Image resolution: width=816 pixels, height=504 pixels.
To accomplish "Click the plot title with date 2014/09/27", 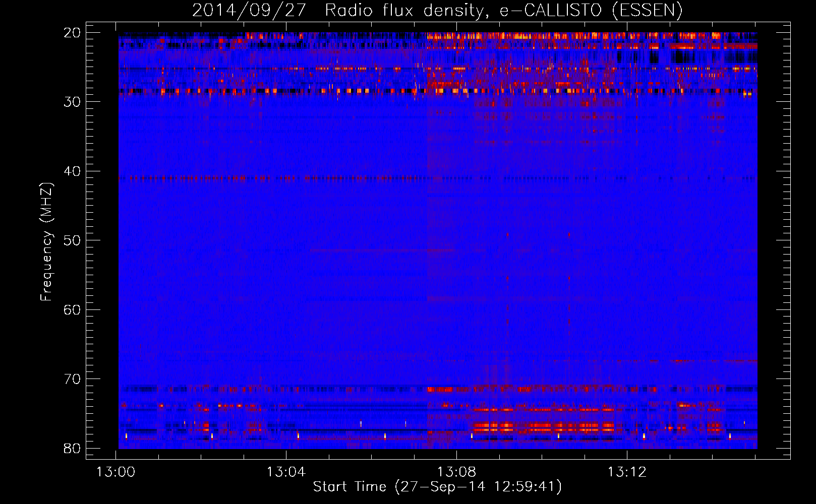I will point(437,10).
